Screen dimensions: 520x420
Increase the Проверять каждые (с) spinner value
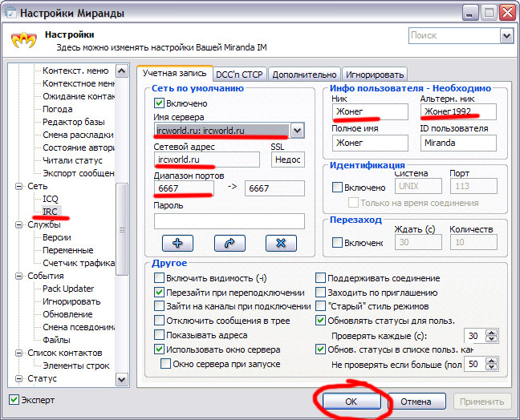tap(491, 333)
